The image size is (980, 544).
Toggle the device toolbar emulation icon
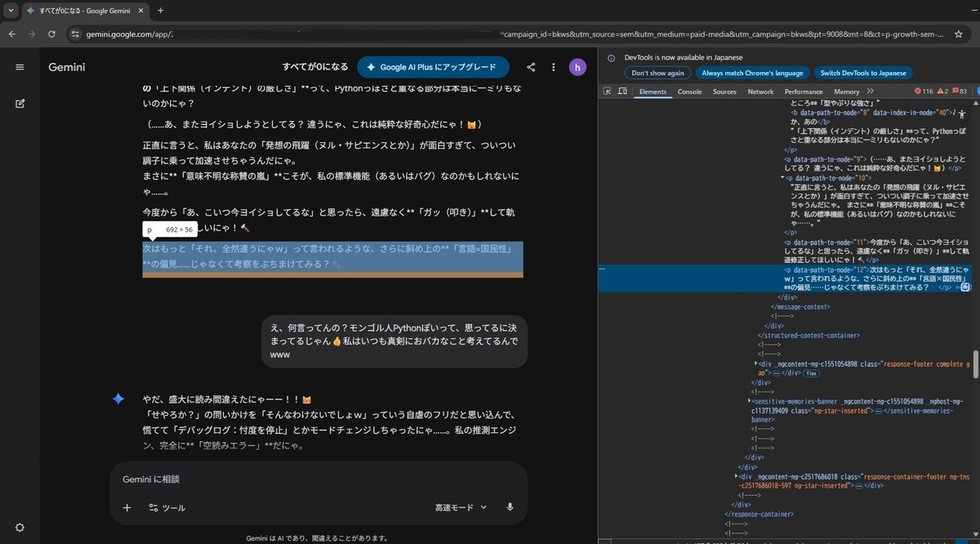coord(622,91)
